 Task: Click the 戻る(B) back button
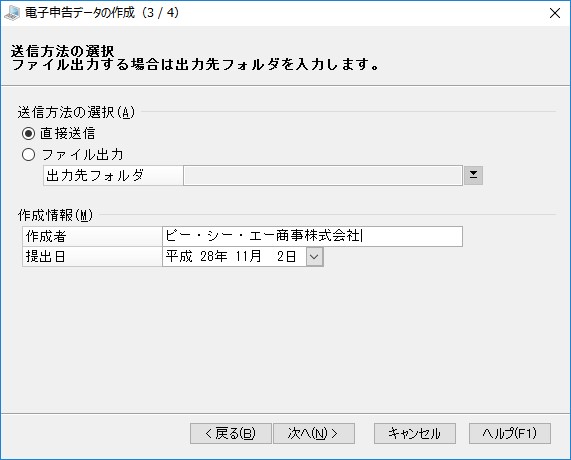pyautogui.click(x=231, y=433)
